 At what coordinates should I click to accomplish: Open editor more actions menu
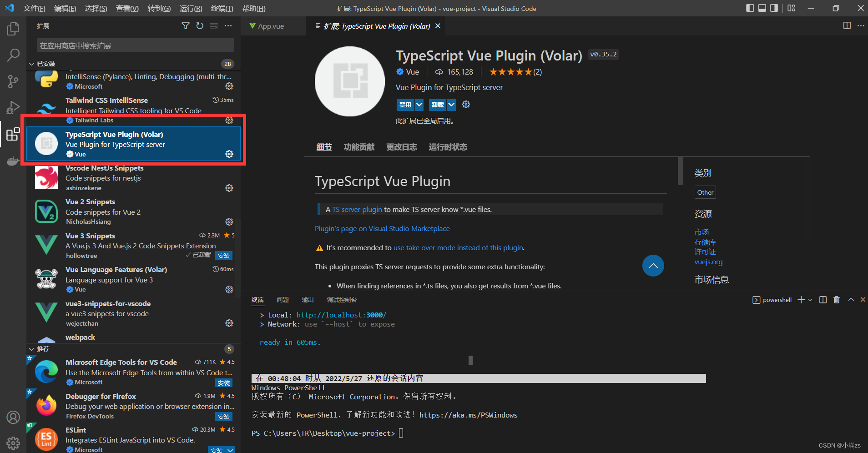861,26
